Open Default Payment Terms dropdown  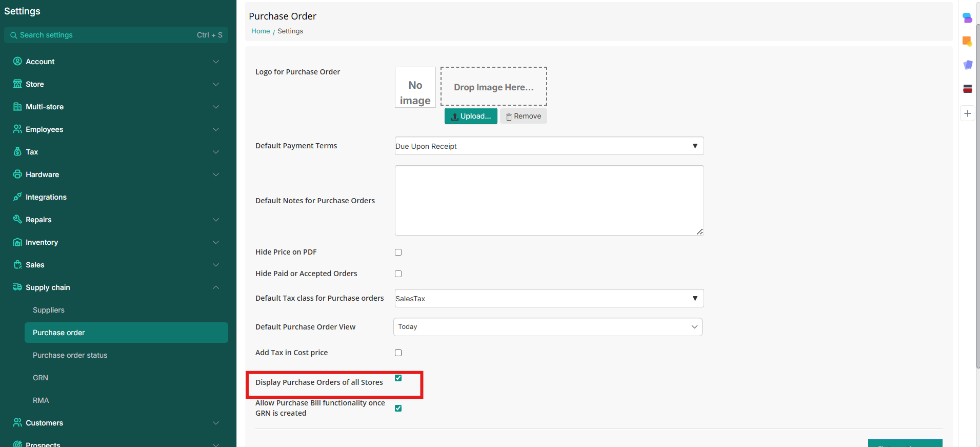pyautogui.click(x=549, y=146)
